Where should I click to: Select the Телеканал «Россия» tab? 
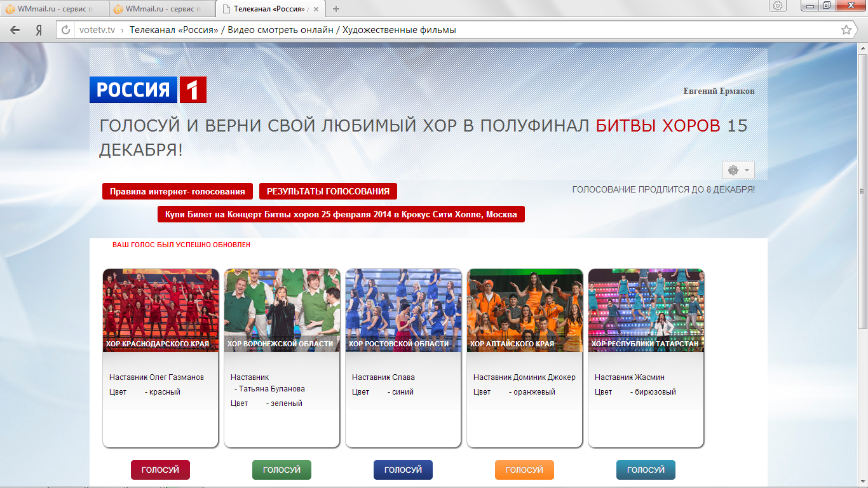pos(272,9)
